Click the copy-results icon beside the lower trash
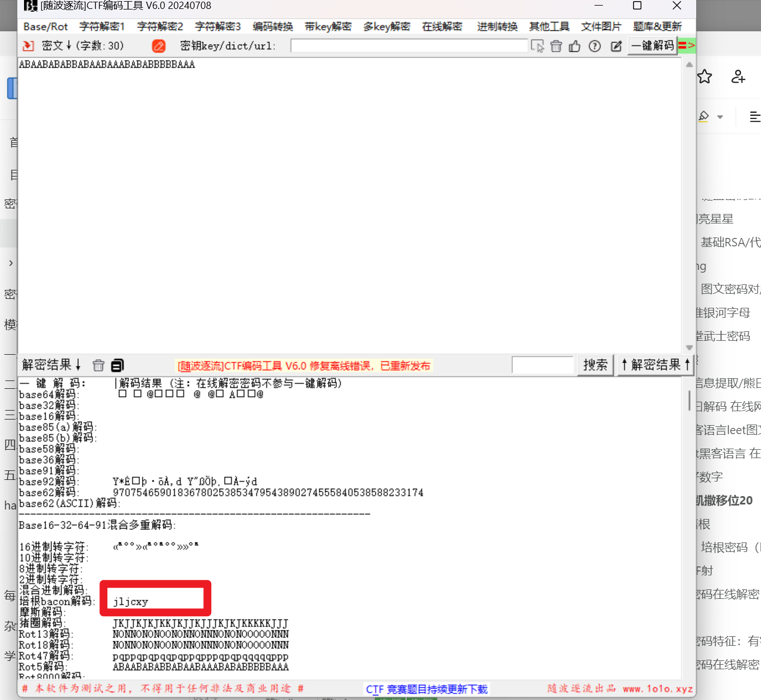The image size is (761, 700). (x=117, y=365)
